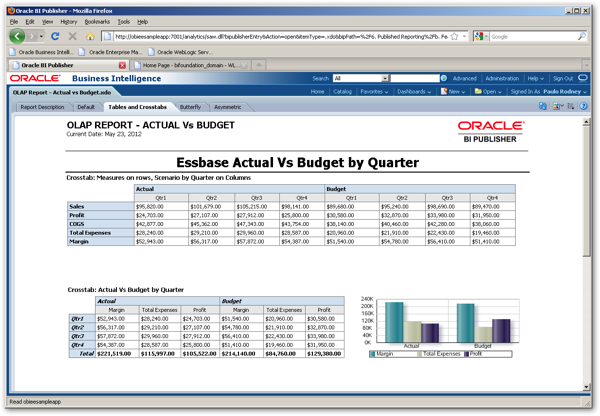Open the Edit menu
This screenshot has width=600, height=416.
pyautogui.click(x=30, y=22)
